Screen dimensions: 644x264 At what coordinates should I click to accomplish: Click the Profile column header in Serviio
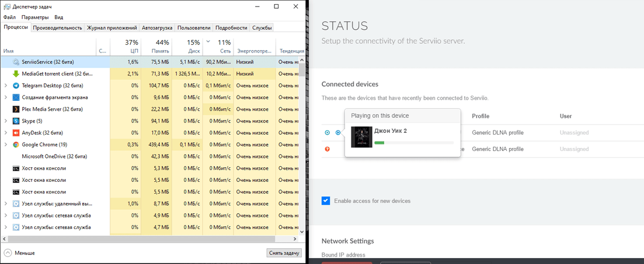click(481, 117)
